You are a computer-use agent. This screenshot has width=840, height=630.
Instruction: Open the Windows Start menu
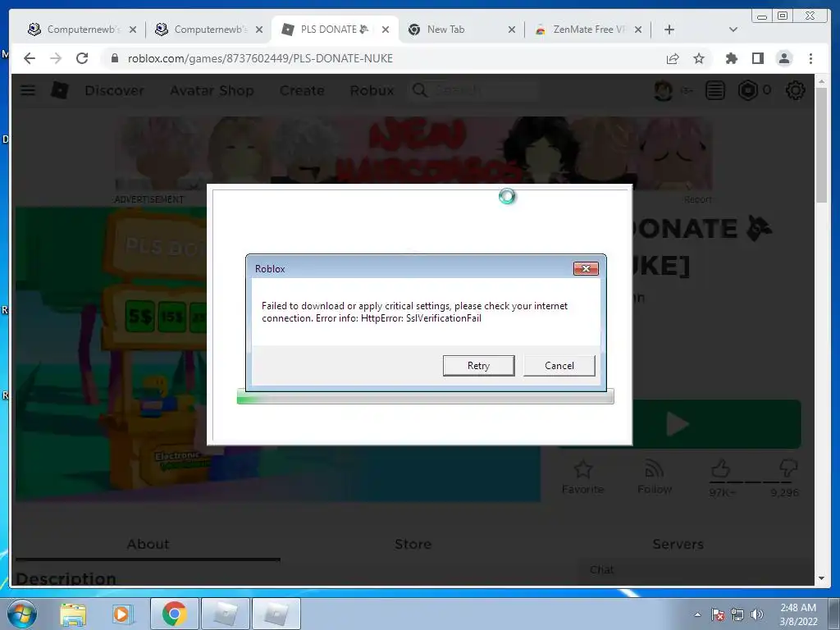click(22, 614)
